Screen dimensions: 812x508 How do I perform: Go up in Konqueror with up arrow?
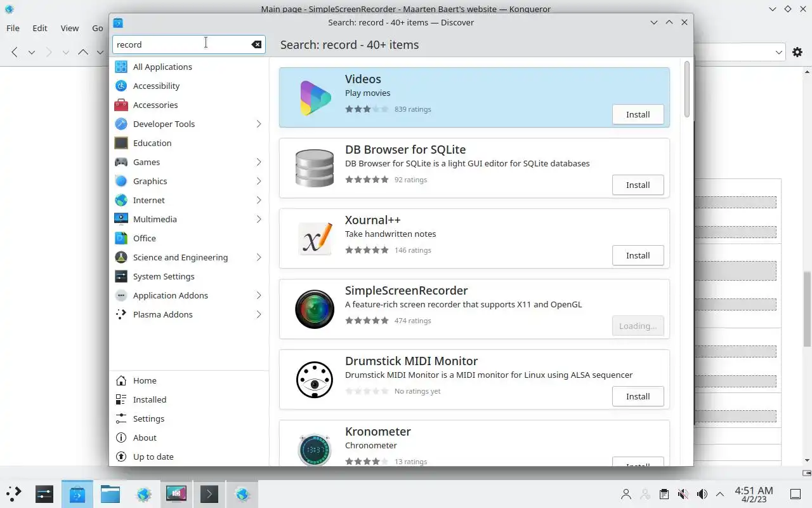pos(83,52)
